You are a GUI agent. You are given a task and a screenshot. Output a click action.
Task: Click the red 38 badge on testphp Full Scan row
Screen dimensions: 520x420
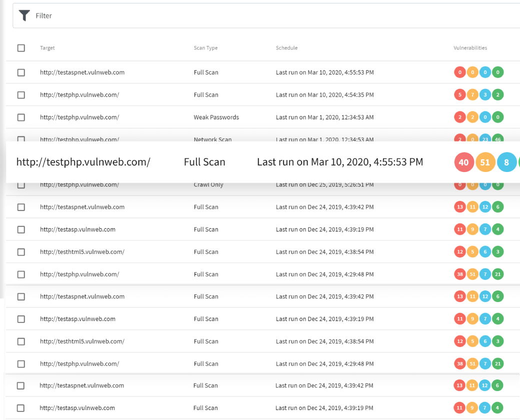point(460,274)
